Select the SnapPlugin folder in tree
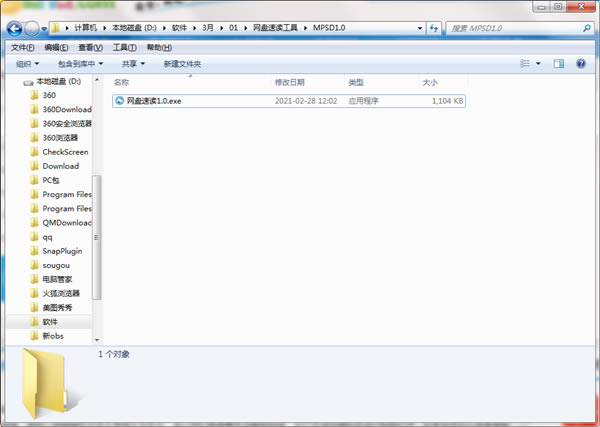The width and height of the screenshot is (600, 427). tap(62, 251)
